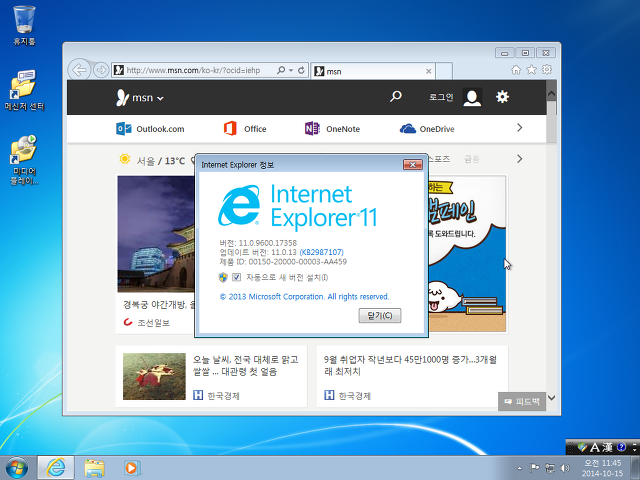Open the 미디어 플레이어 desktop shortcut

click(x=24, y=160)
